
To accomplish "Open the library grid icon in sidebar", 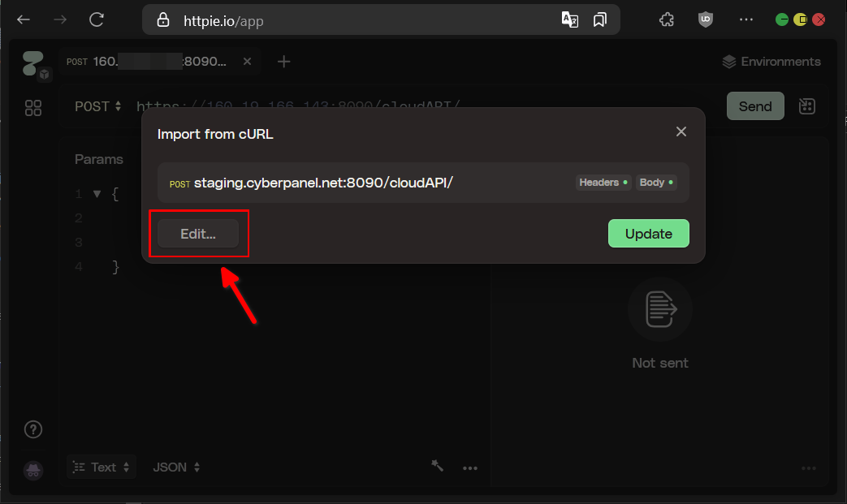I will click(x=33, y=108).
